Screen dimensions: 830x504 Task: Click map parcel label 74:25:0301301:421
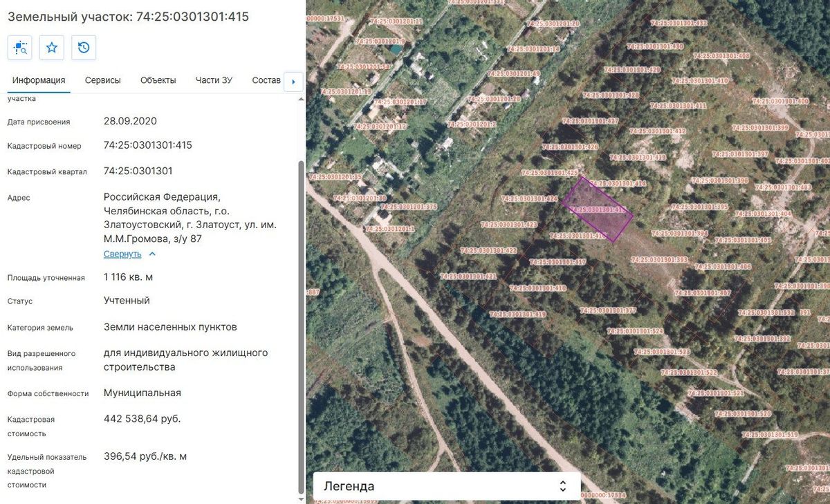[468, 276]
